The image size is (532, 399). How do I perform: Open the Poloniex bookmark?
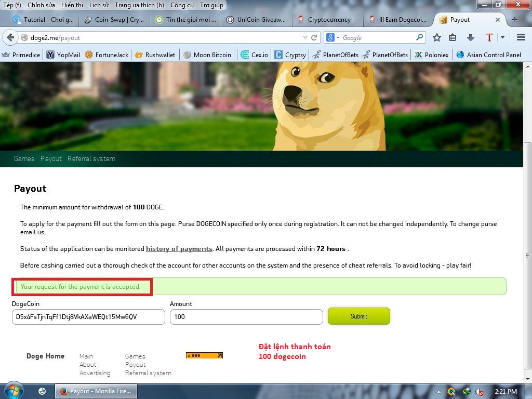(431, 54)
